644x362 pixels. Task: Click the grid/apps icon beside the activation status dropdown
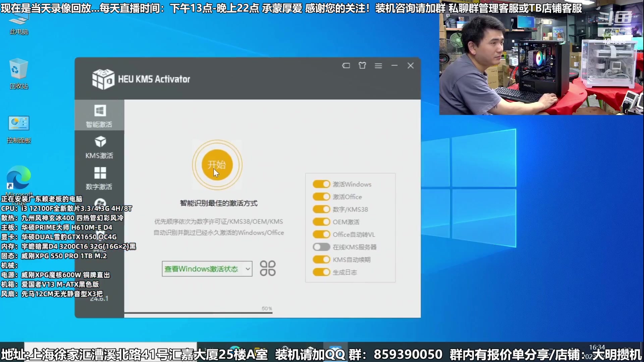[267, 268]
